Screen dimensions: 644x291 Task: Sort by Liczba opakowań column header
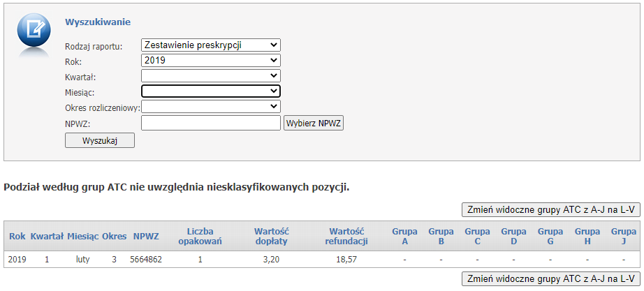click(200, 237)
